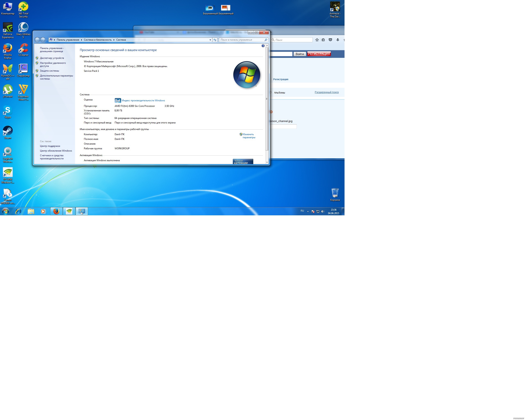
Task: Click scrollbar down arrow in System window
Action: (x=267, y=162)
